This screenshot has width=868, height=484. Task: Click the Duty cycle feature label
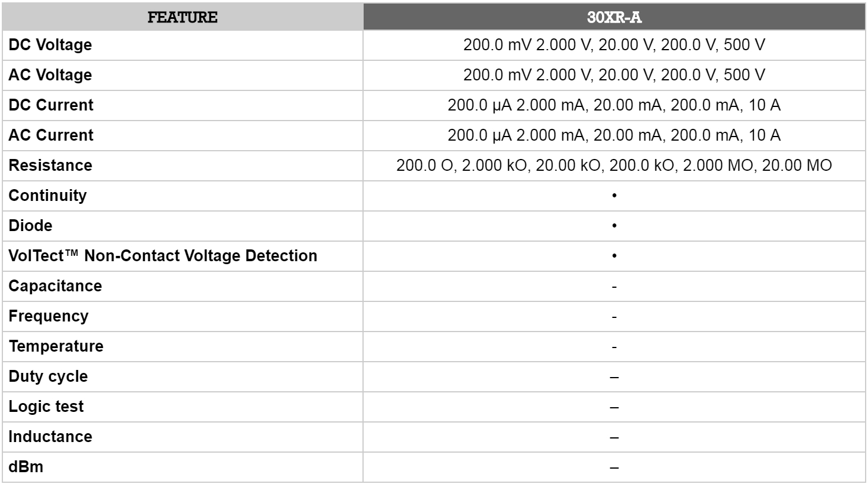[48, 376]
